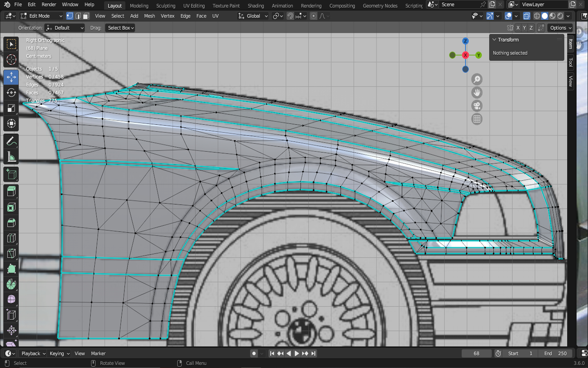Enable X axis mirror toggle

518,28
